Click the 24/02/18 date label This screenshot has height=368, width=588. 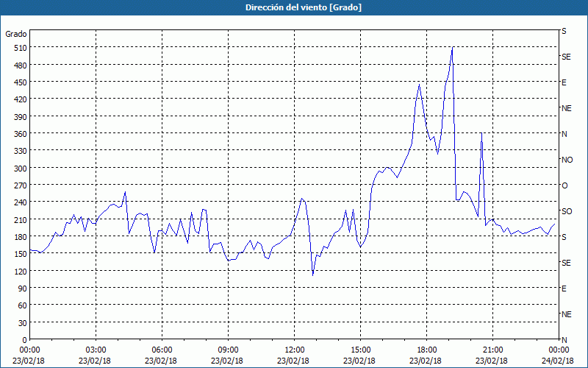tap(559, 361)
